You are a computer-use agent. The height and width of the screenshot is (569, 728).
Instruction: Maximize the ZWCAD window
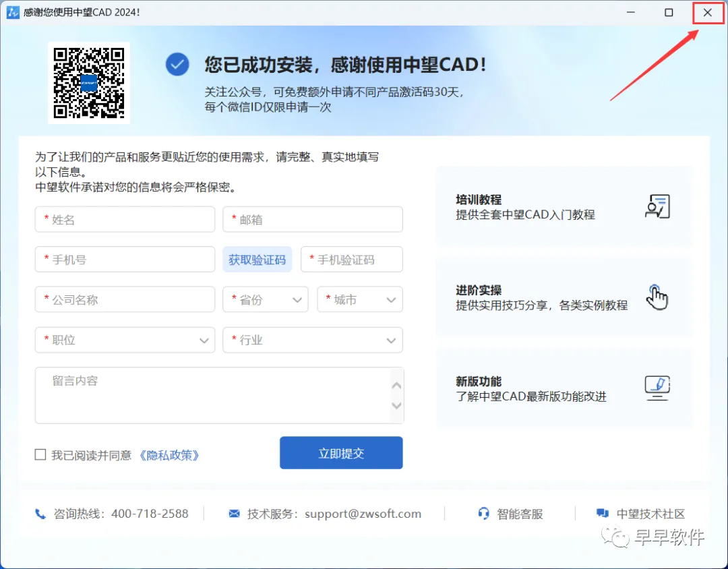[669, 12]
